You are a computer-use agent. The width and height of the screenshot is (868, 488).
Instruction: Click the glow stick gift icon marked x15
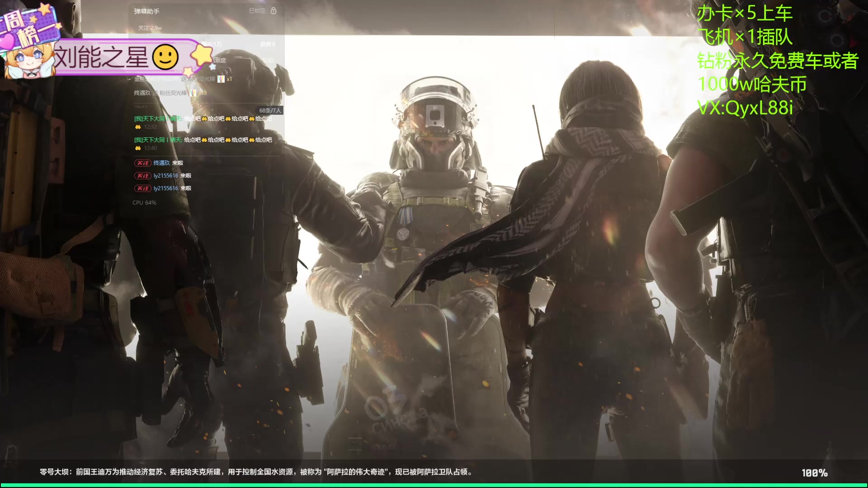point(193,93)
